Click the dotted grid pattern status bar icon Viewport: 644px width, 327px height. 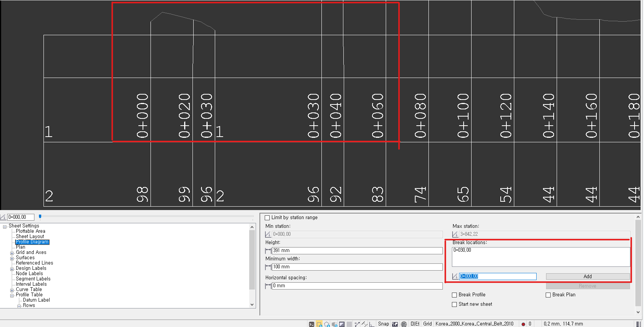pyautogui.click(x=349, y=324)
